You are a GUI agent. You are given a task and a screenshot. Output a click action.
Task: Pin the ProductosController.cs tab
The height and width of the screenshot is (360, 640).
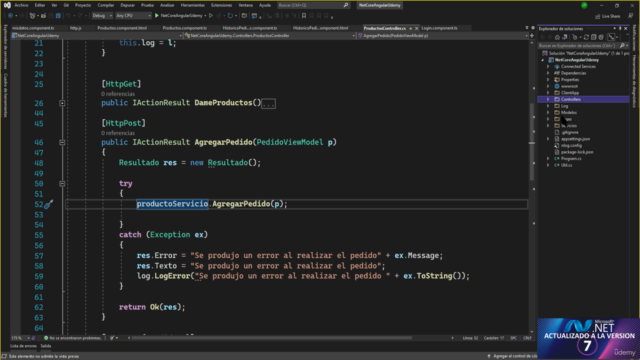410,28
